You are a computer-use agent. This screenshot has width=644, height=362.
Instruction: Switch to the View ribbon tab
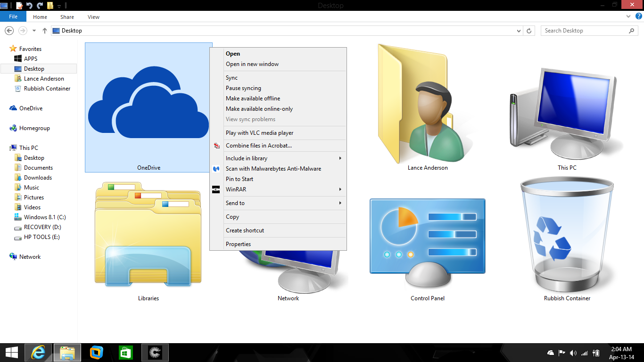point(93,17)
